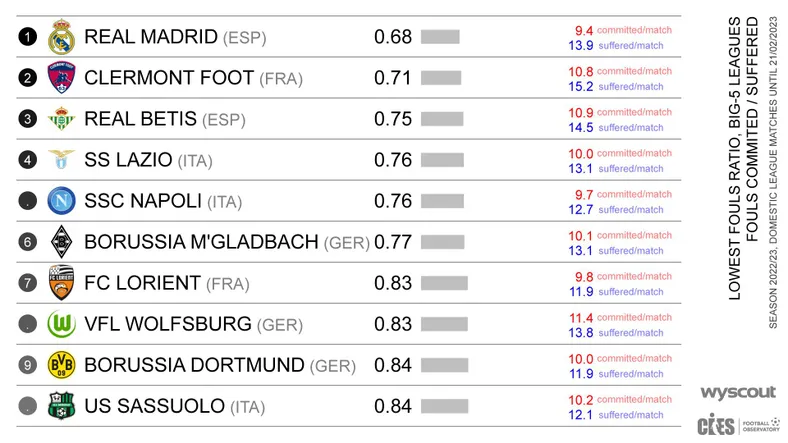788x443 pixels.
Task: Click the Wyscout logo
Action: (x=738, y=392)
